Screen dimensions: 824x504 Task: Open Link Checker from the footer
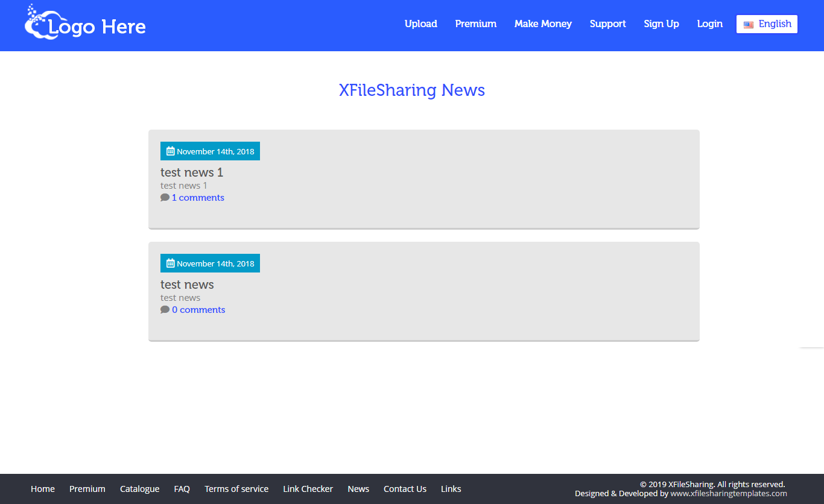[x=308, y=489]
